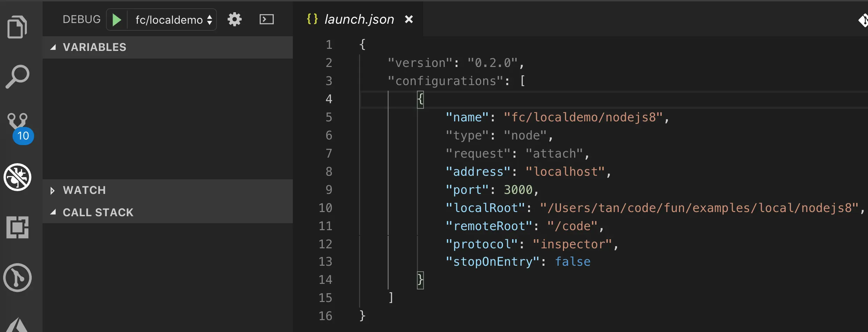This screenshot has height=332, width=868.
Task: Click highlighted closing brace on line 14
Action: click(x=420, y=280)
